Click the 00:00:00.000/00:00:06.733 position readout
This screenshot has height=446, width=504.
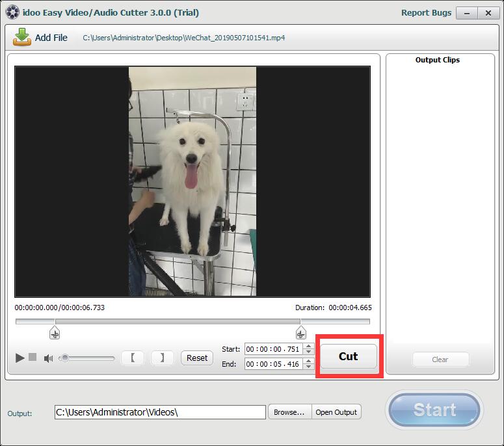(x=59, y=308)
